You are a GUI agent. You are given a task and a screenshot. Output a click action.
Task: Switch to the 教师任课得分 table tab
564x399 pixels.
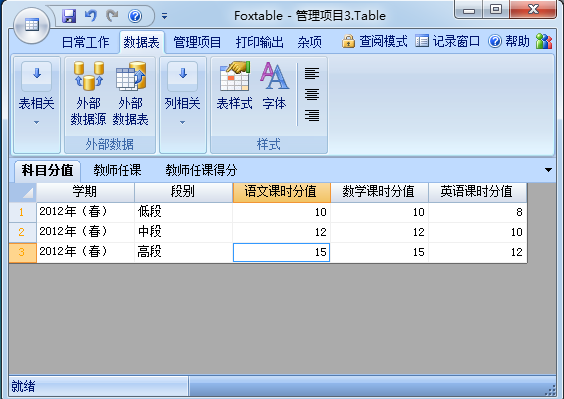coord(201,170)
